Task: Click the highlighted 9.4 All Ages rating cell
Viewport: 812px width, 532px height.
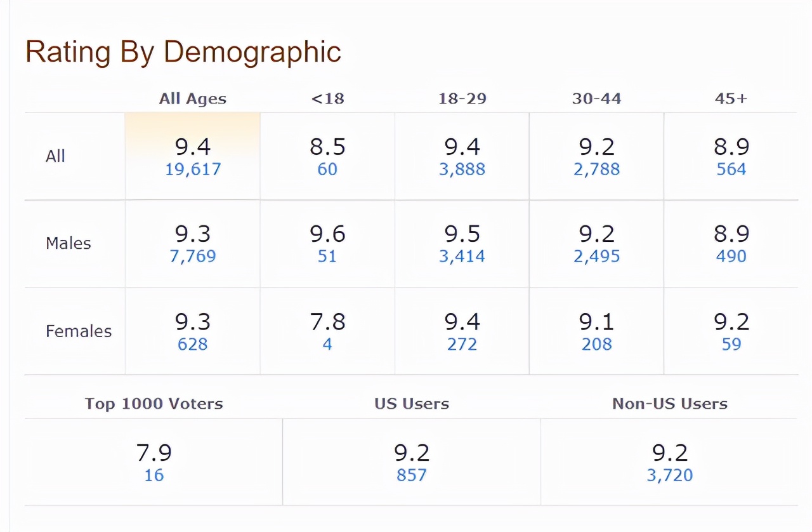Action: click(193, 147)
